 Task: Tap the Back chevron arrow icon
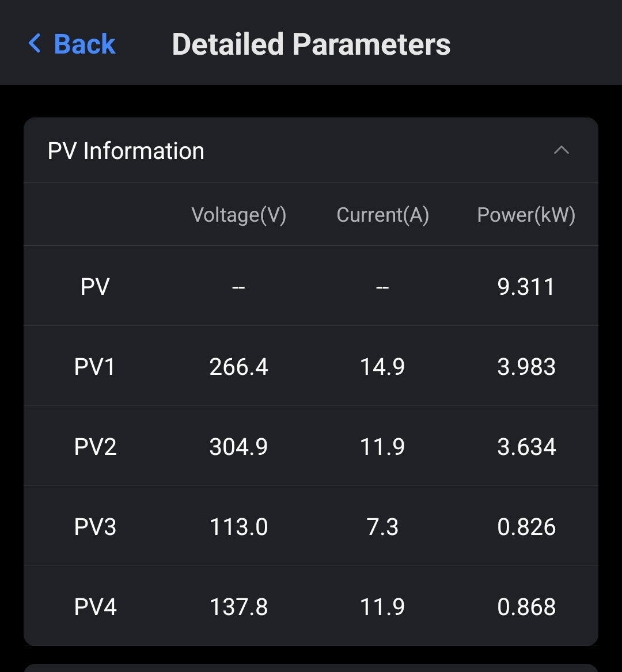coord(35,44)
